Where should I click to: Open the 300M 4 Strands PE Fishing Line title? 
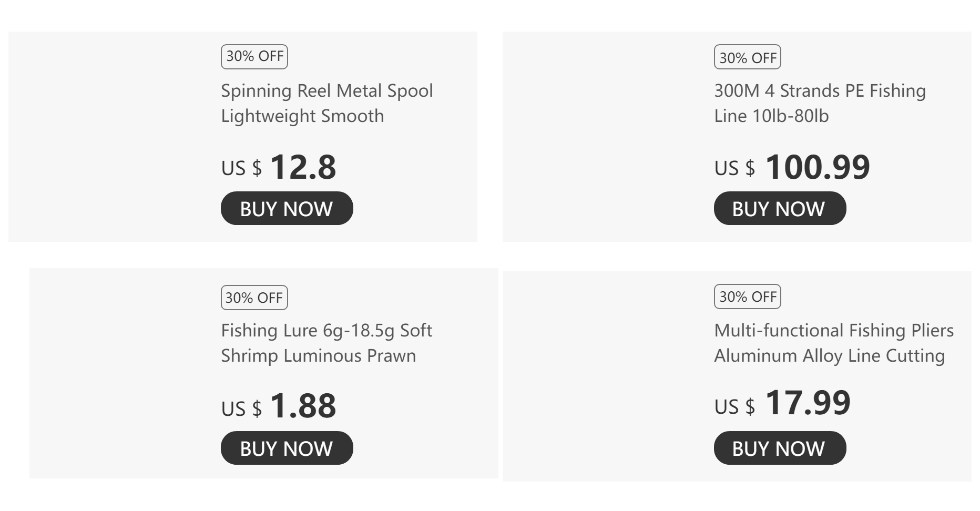819,103
